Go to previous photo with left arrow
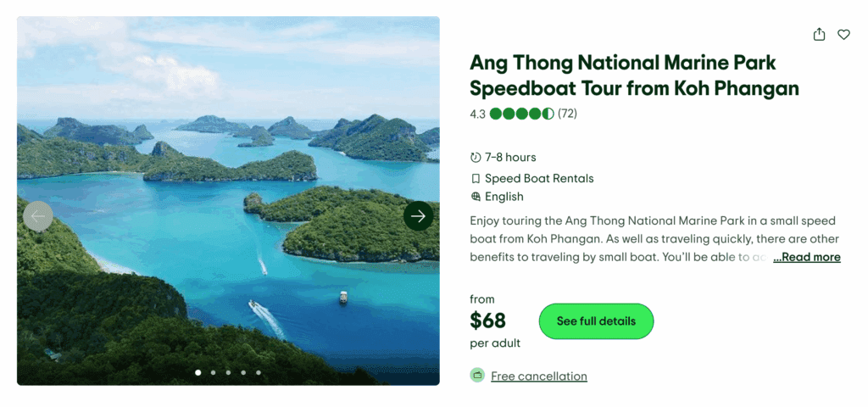Screen dimensions: 868x407 click(38, 216)
